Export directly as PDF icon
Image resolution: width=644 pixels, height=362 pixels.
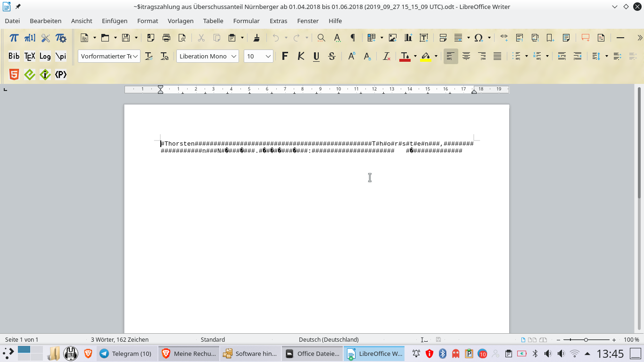[151, 38]
